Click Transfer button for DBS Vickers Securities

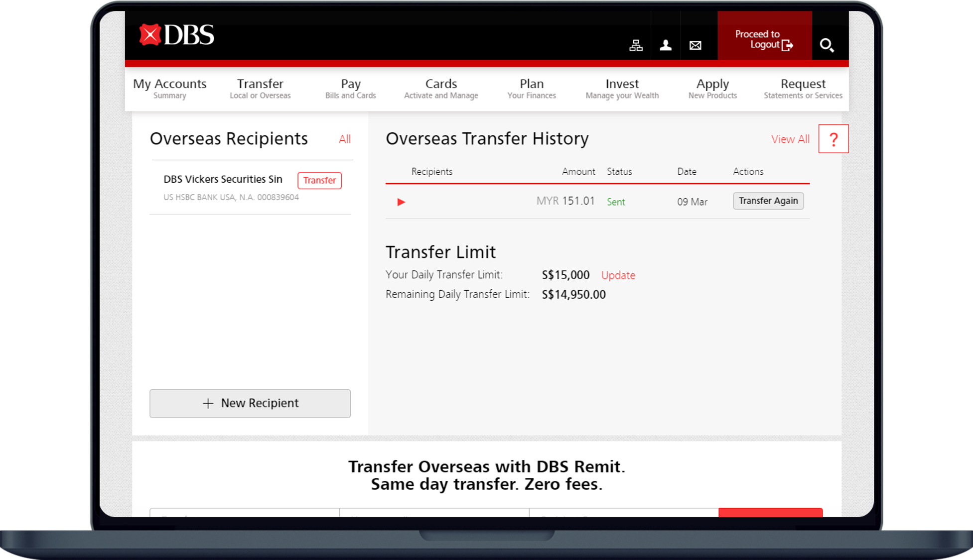(319, 180)
